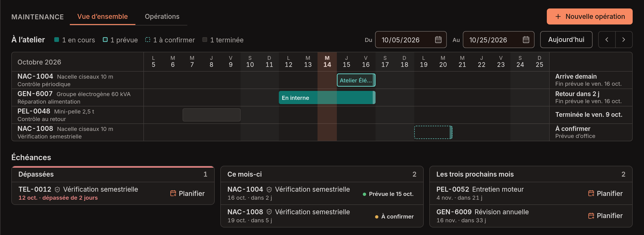This screenshot has width=644, height=235.
Task: Click the calendar-plus icon for PEL-0052 Planifier
Action: click(x=591, y=193)
